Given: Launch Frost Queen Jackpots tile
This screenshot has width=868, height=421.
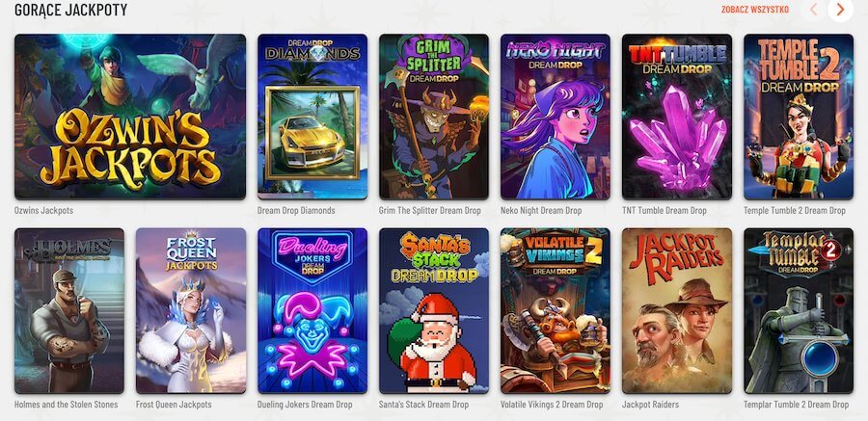Looking at the screenshot, I should [x=191, y=311].
